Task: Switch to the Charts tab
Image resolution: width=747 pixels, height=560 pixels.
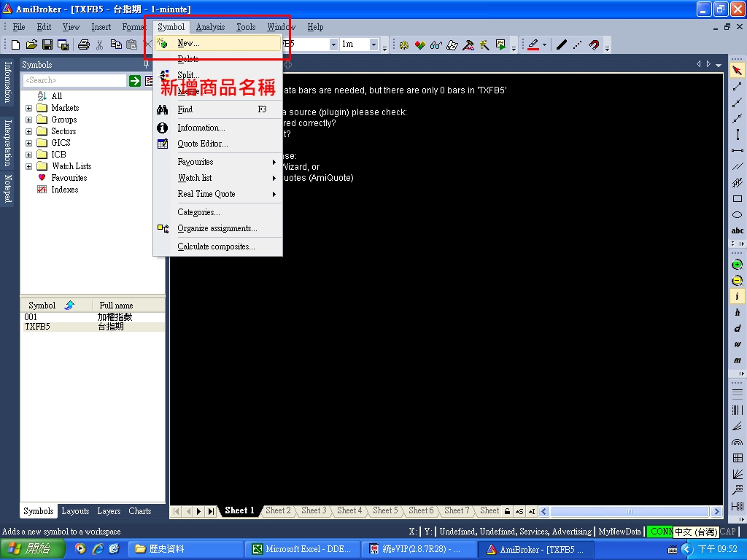Action: (x=139, y=511)
